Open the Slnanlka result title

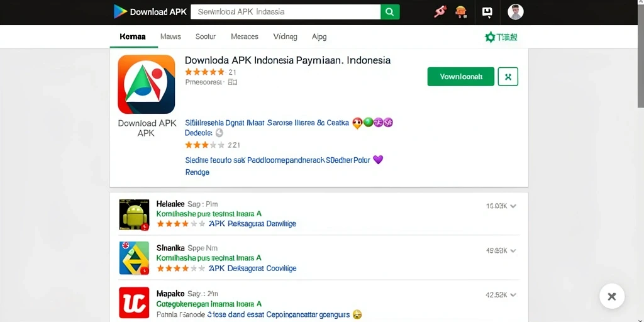pyautogui.click(x=170, y=248)
